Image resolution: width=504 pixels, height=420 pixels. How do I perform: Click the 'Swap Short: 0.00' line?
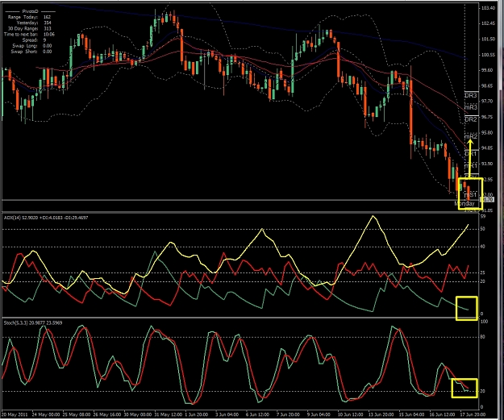tap(31, 52)
